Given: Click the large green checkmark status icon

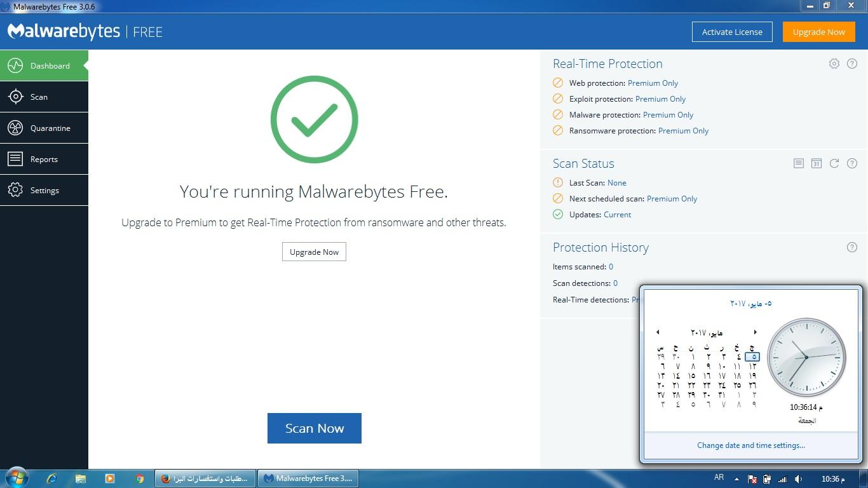Looking at the screenshot, I should coord(314,119).
